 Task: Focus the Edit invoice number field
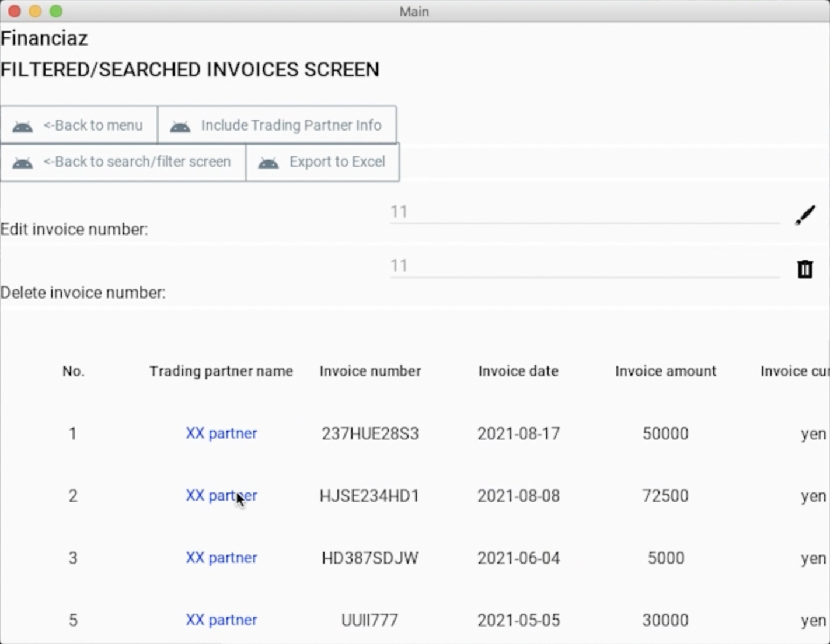(x=584, y=212)
